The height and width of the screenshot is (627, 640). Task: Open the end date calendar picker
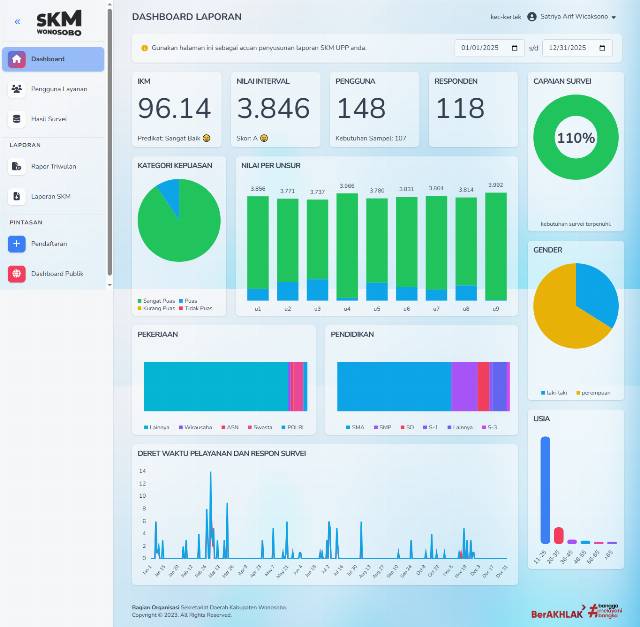point(602,48)
